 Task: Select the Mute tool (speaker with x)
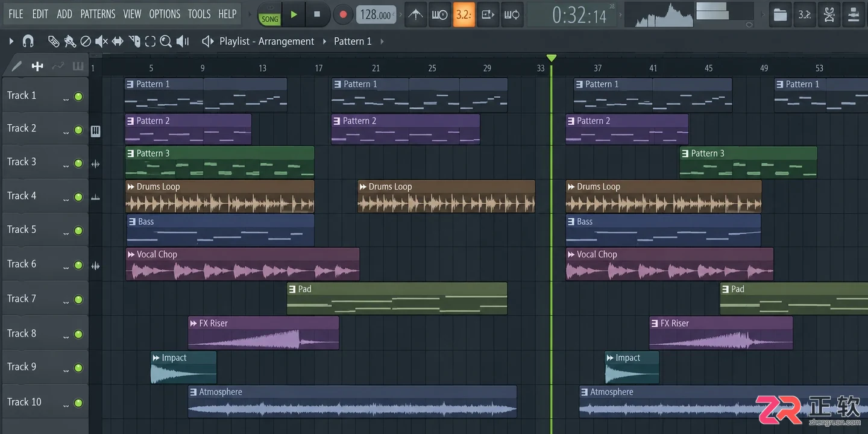coord(101,41)
